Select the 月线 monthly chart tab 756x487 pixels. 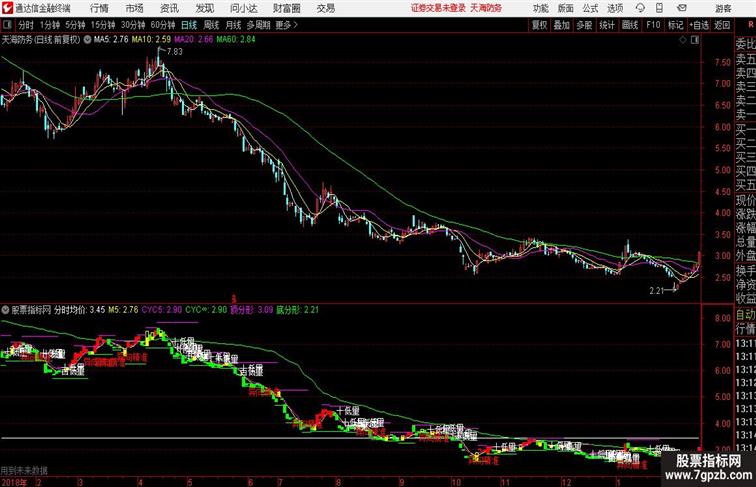click(x=233, y=25)
